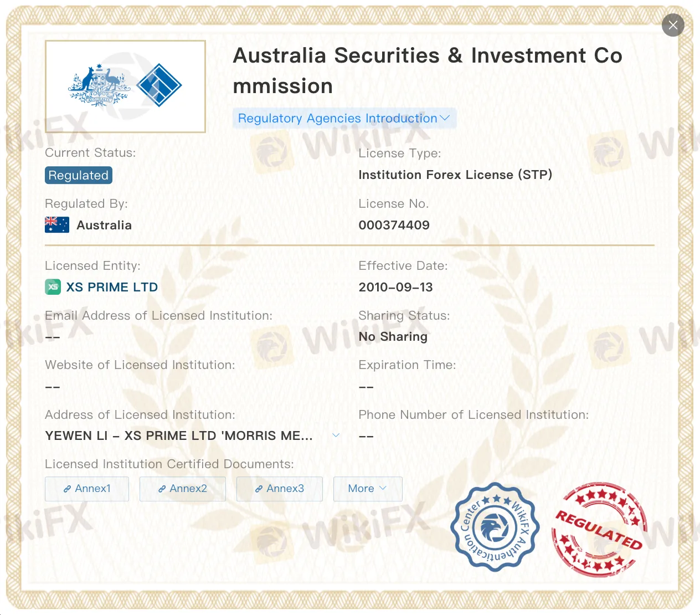
Task: Click the Annex2 link chain icon
Action: [162, 489]
